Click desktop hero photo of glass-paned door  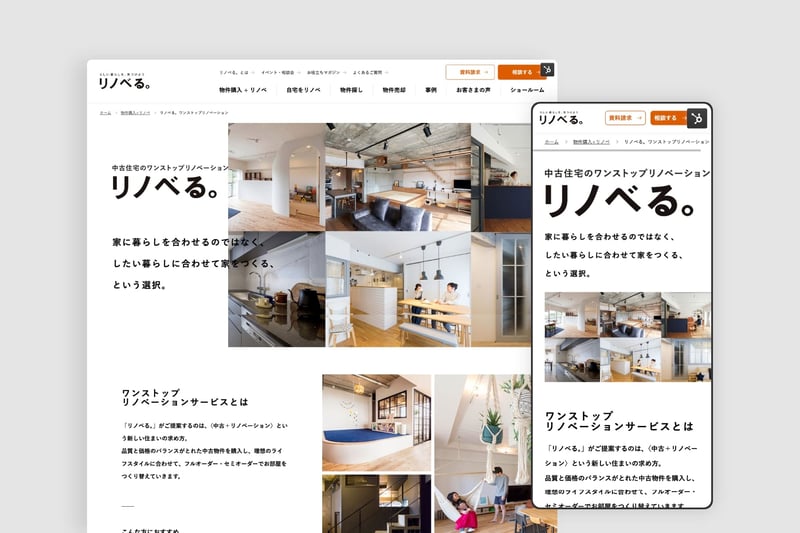501,289
